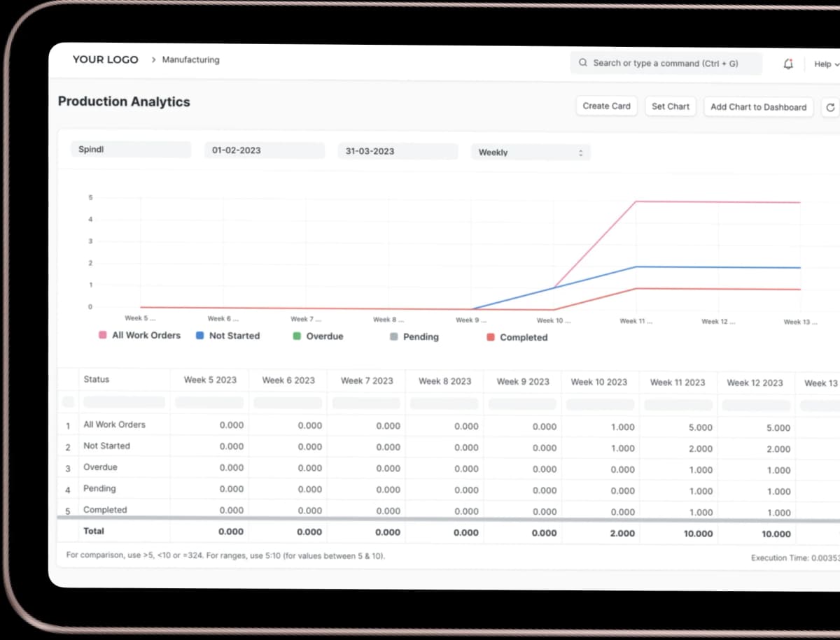
Task: Click Total Week 11 value 10.000
Action: point(699,534)
